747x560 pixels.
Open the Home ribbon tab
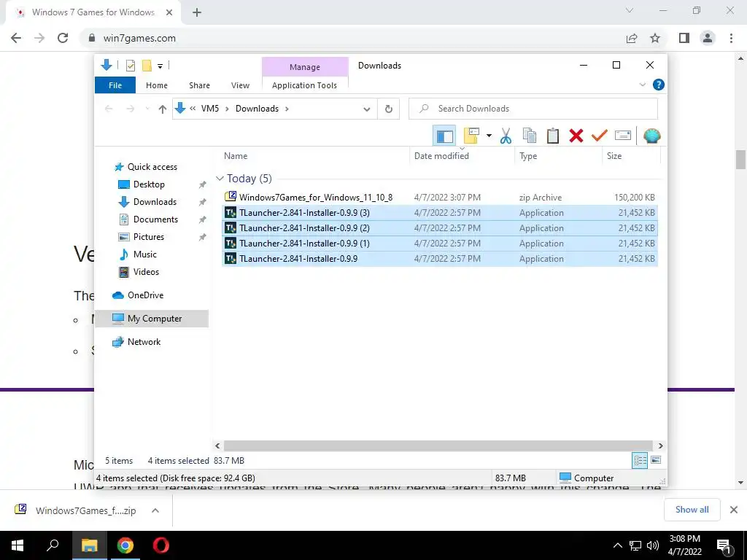coord(157,85)
